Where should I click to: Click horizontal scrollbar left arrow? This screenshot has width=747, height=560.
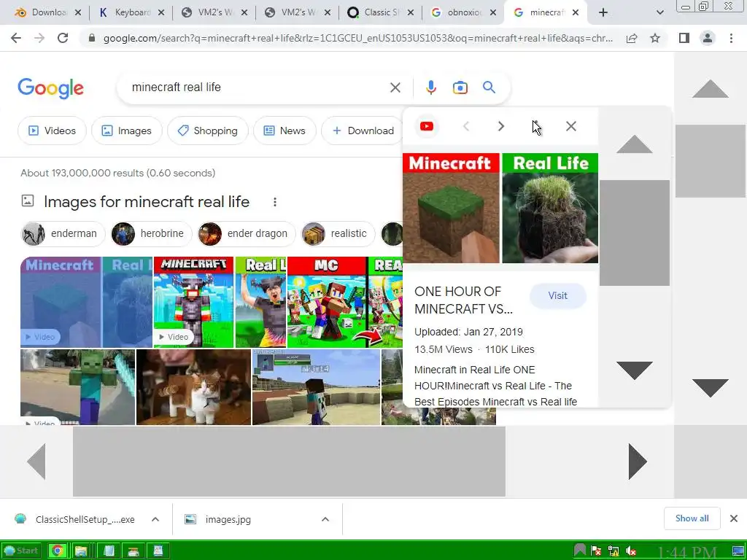pyautogui.click(x=36, y=462)
